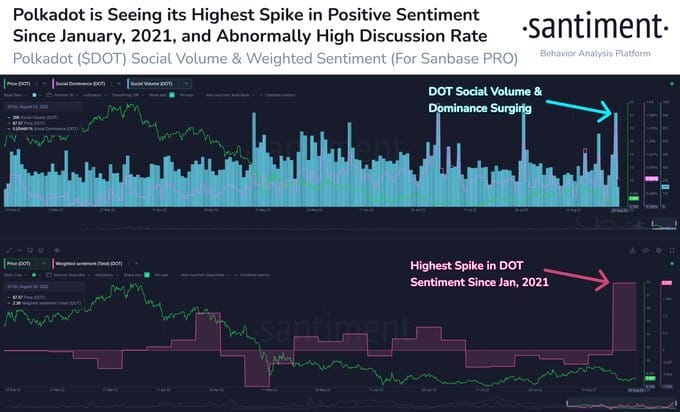Toggle the Show axis checkbox on the upper chart
The image size is (680, 412).
(172, 95)
